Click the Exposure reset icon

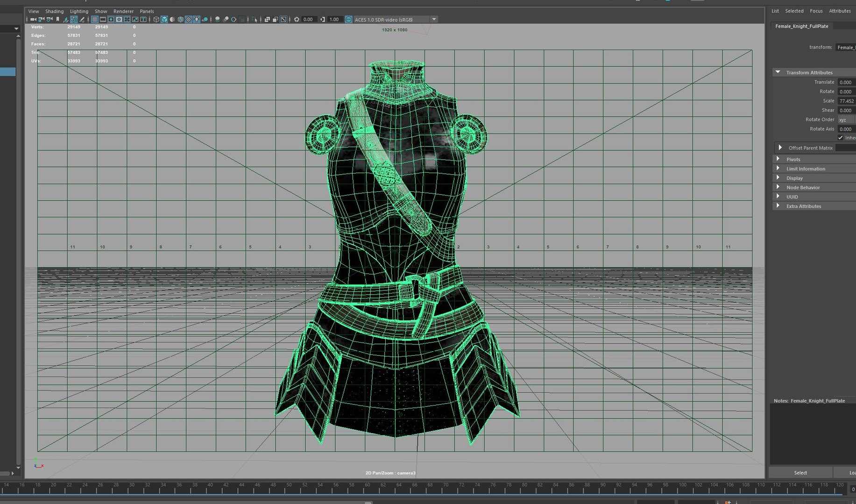pyautogui.click(x=297, y=19)
